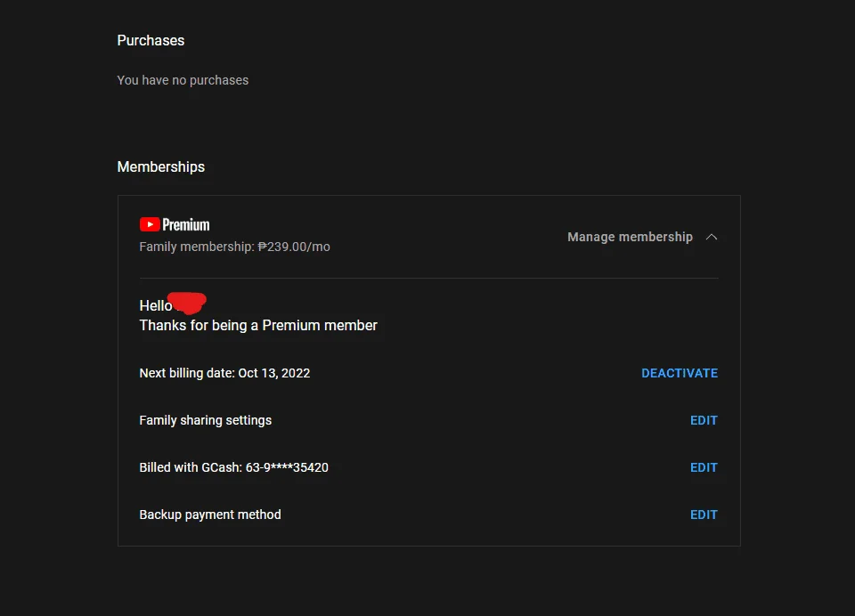
Task: Deactivate the Premium membership
Action: click(x=680, y=373)
